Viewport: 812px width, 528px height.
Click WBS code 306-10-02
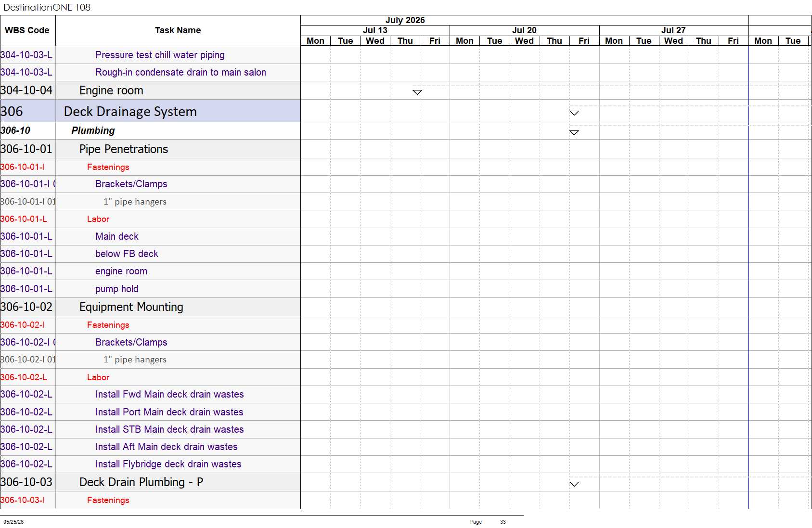[x=26, y=307]
